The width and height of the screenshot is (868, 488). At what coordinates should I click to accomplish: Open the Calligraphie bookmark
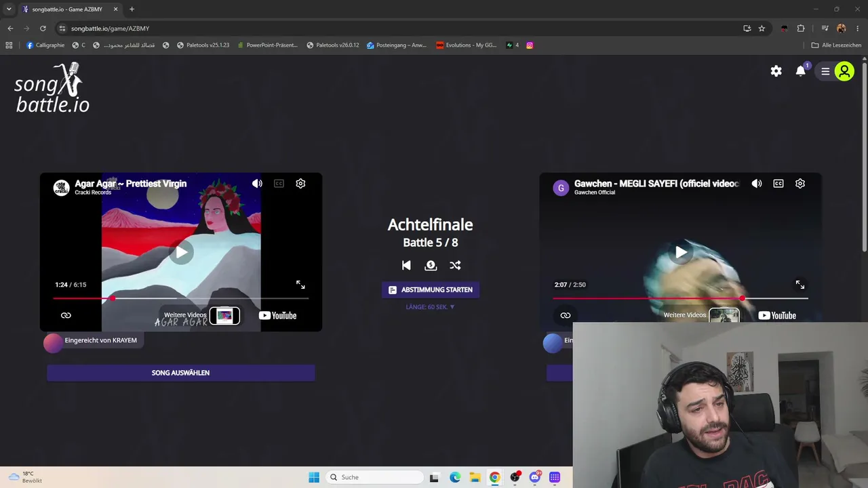tap(45, 45)
